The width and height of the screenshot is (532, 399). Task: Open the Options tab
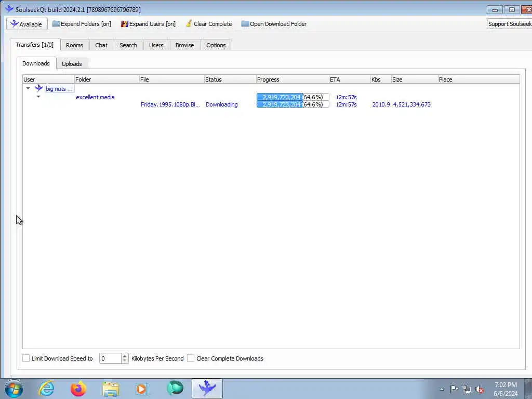click(x=216, y=45)
